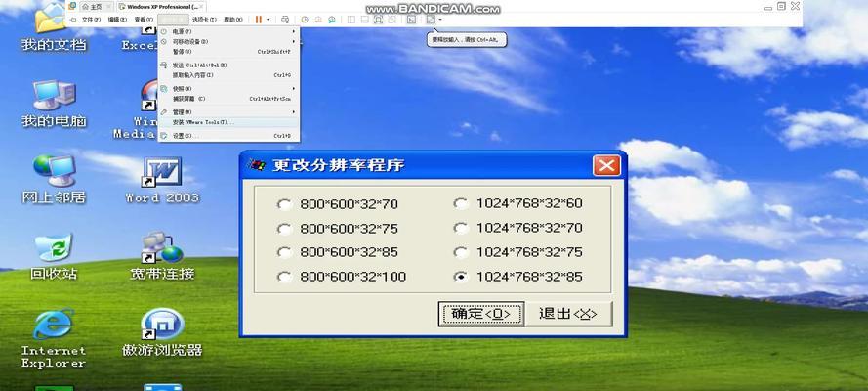Click the send Ctrl+Alt+Del toolbar icon
Image resolution: width=868 pixels, height=391 pixels.
[x=285, y=20]
